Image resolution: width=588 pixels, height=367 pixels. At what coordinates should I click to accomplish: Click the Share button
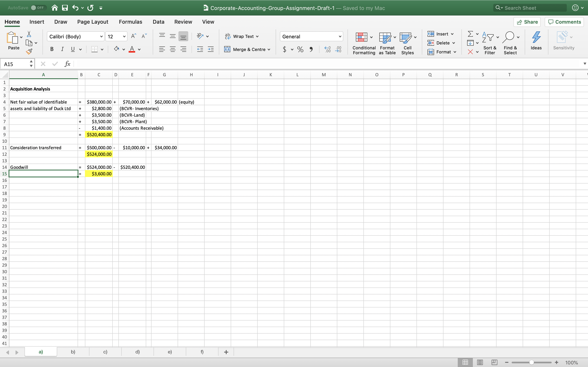(x=527, y=22)
